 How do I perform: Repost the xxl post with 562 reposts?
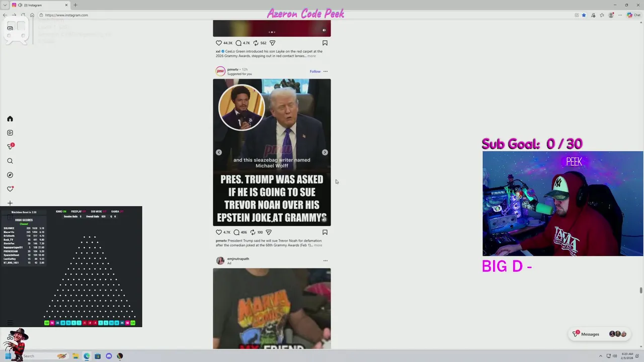coord(256,43)
